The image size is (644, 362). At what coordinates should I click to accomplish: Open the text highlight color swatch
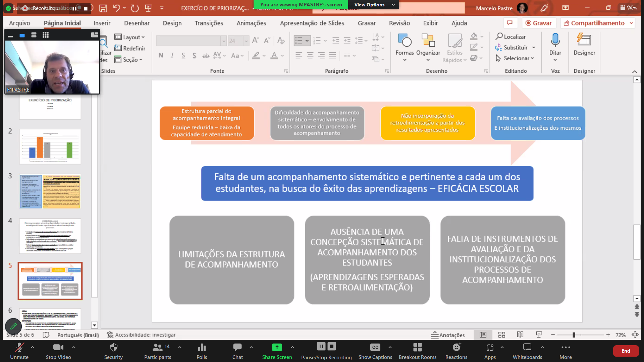pos(256,55)
